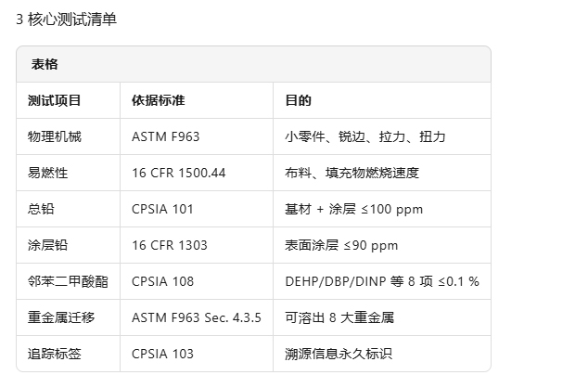Click the 溯源信息永久标识 cell
588x388 pixels.
pos(339,354)
